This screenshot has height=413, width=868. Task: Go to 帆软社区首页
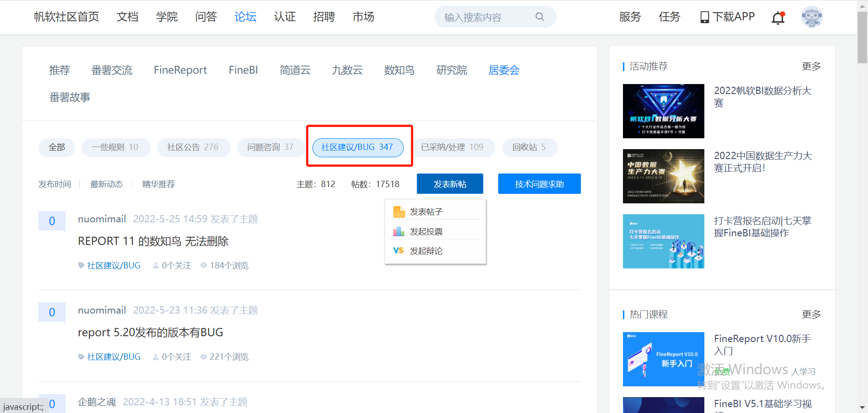[x=66, y=17]
